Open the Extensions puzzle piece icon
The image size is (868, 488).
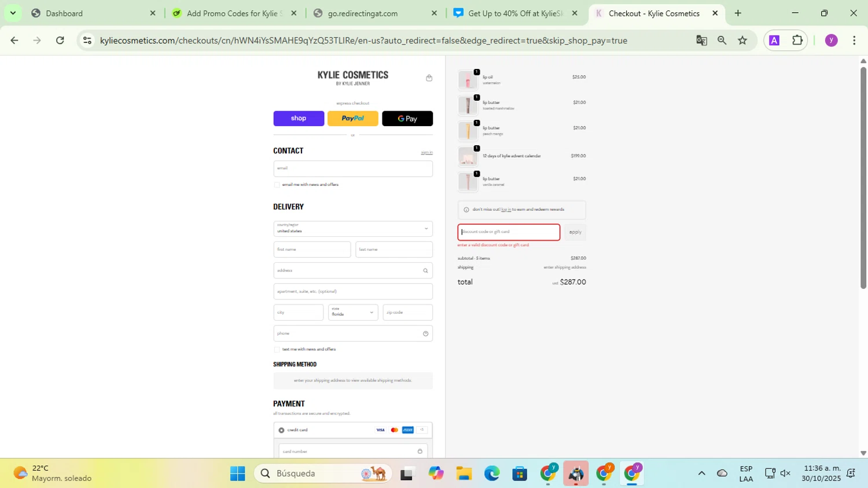point(797,41)
